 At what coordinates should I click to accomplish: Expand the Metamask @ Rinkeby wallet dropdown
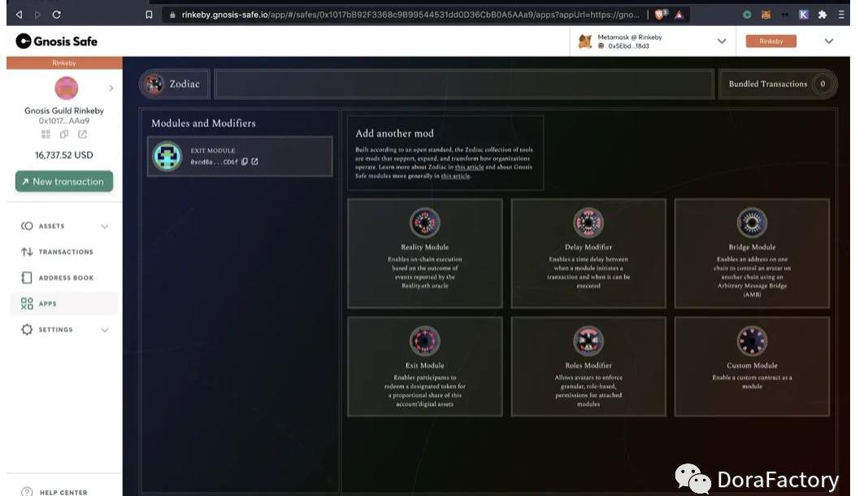pyautogui.click(x=721, y=41)
